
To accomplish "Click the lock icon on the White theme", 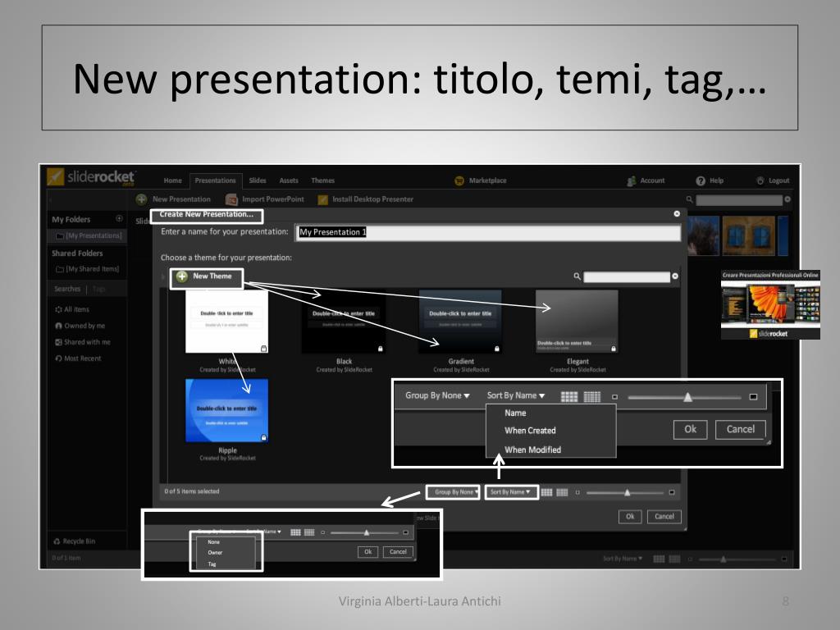I will [263, 349].
